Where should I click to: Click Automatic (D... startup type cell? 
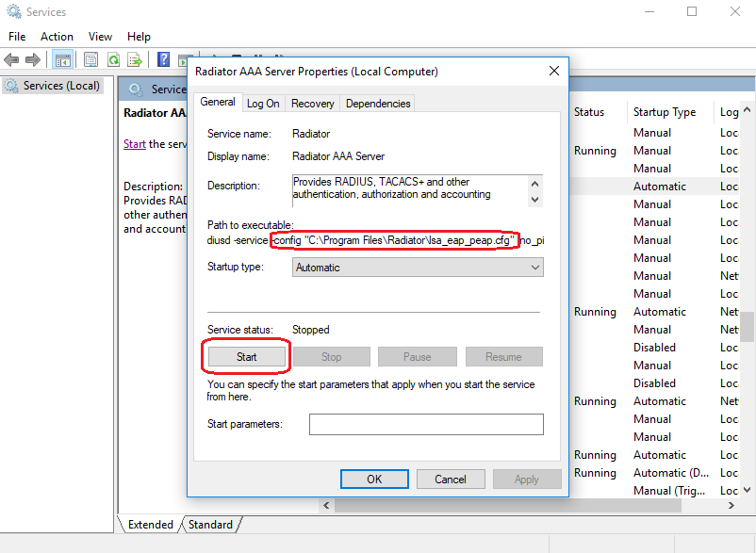pyautogui.click(x=671, y=473)
